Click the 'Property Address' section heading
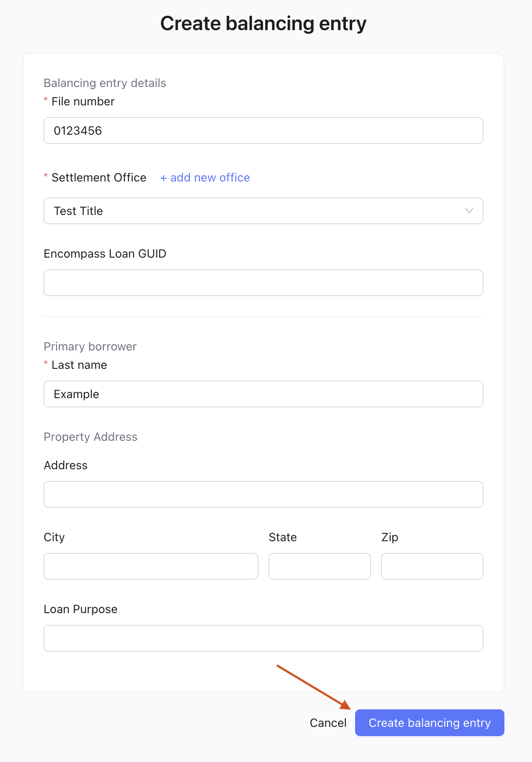The width and height of the screenshot is (532, 762). (x=91, y=437)
